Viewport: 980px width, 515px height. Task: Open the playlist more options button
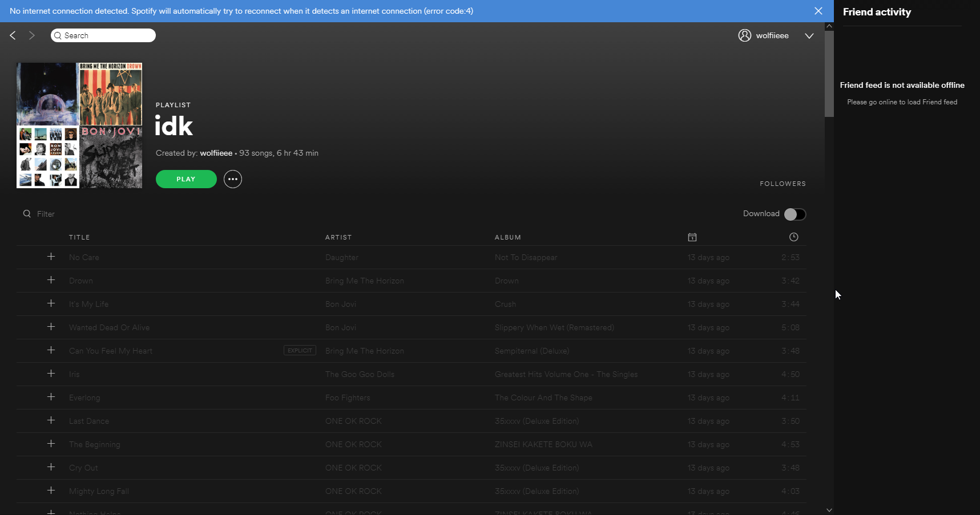coord(233,179)
